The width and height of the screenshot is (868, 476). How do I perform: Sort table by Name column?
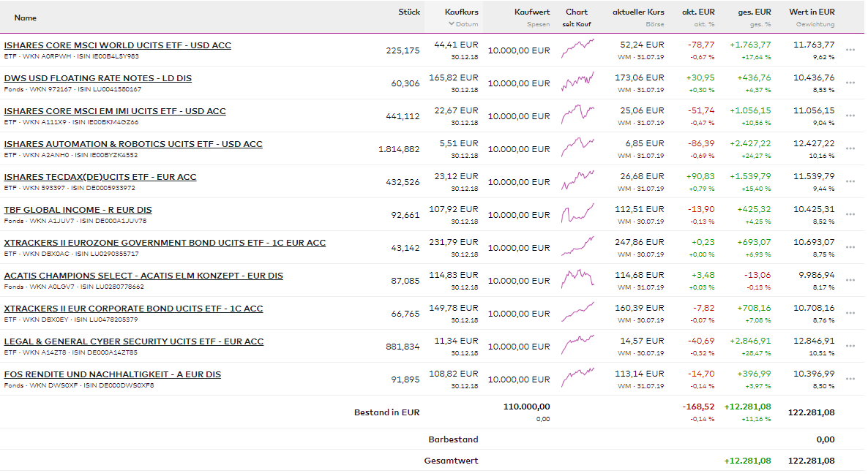[25, 18]
